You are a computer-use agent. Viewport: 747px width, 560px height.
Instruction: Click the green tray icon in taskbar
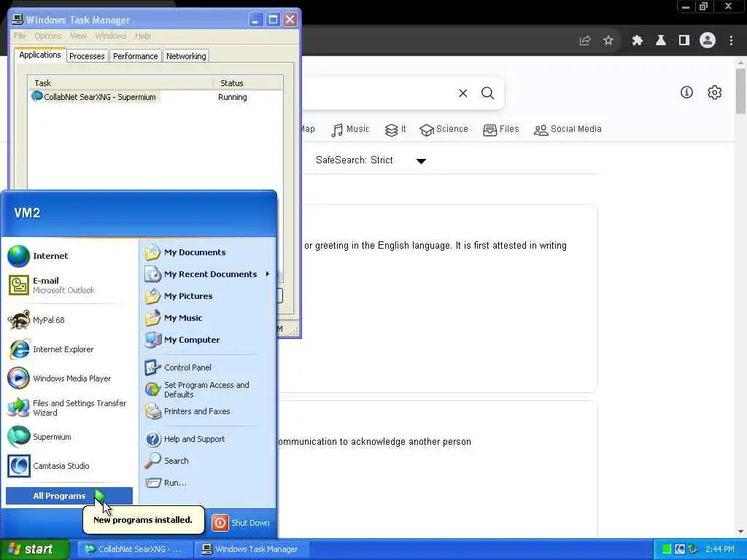pos(667,549)
